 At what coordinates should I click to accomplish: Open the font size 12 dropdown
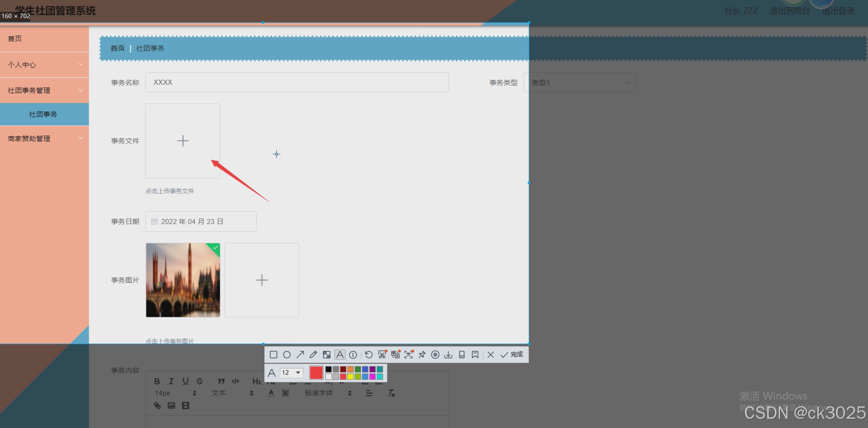291,373
